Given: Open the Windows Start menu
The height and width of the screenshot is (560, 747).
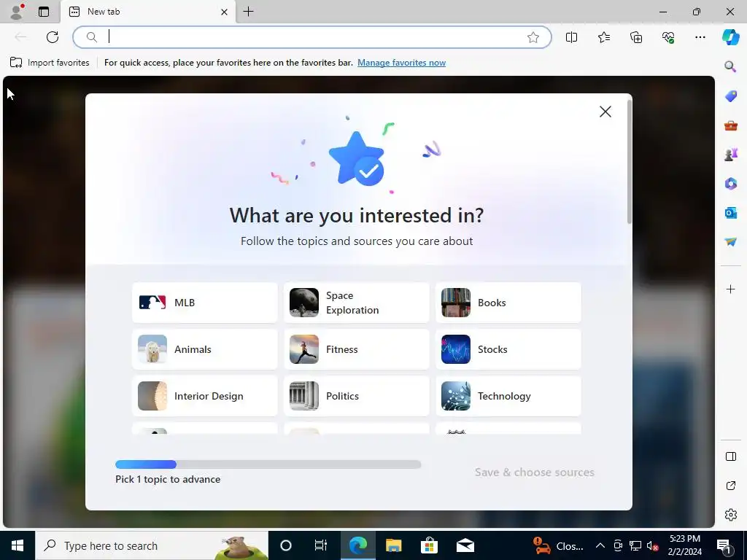Looking at the screenshot, I should click(x=18, y=545).
